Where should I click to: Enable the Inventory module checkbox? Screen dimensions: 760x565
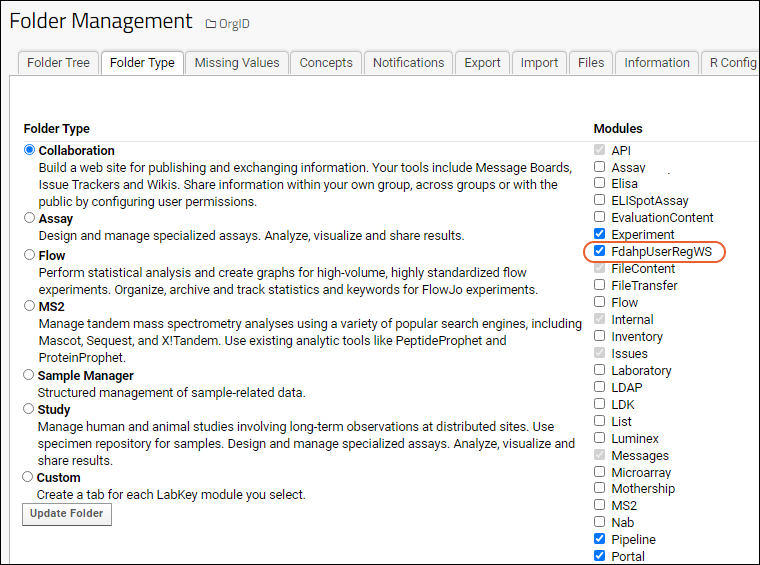click(600, 337)
